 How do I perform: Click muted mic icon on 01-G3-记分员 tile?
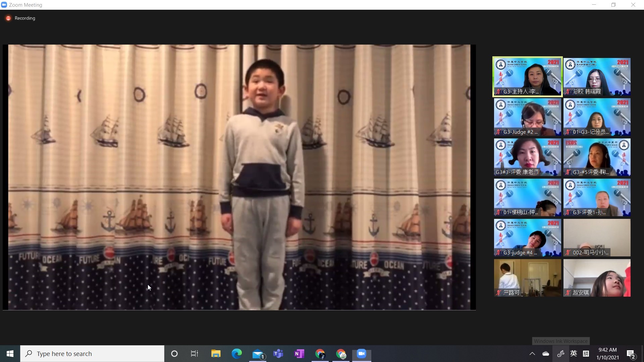568,132
